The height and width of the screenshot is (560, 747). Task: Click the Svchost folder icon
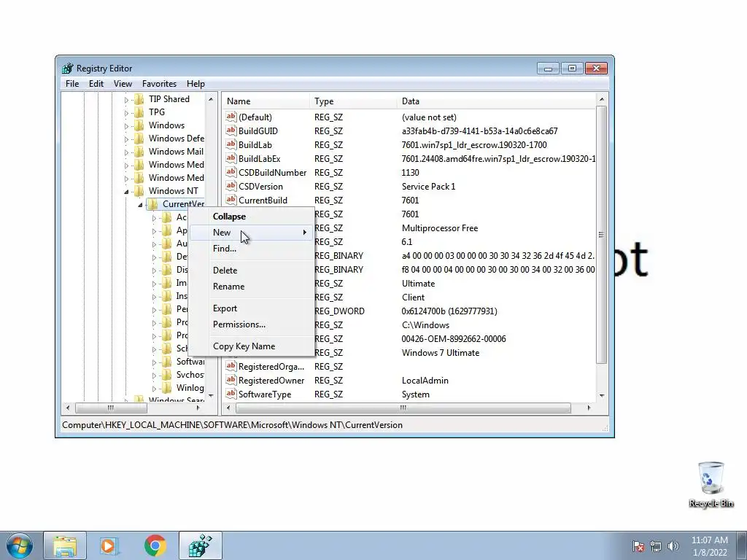(167, 375)
